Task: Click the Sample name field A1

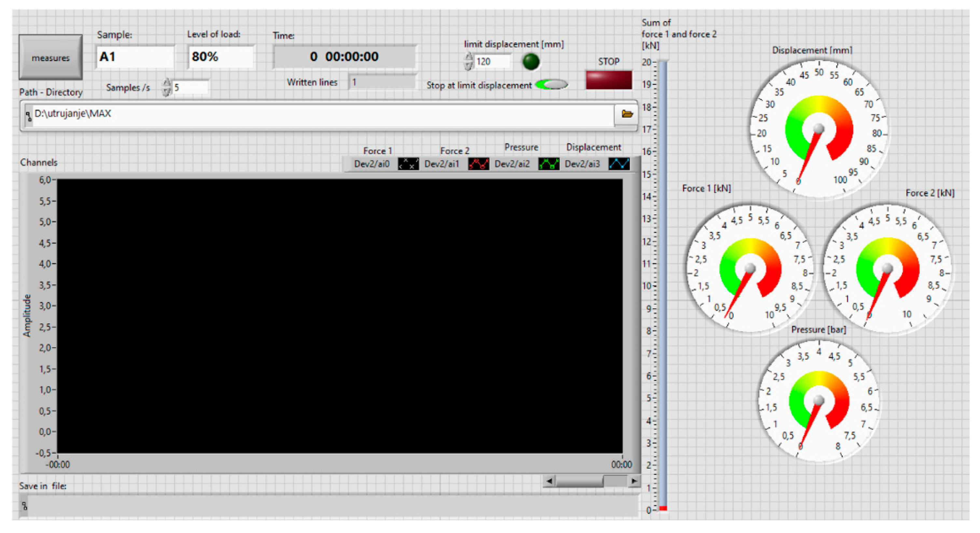Action: point(135,57)
